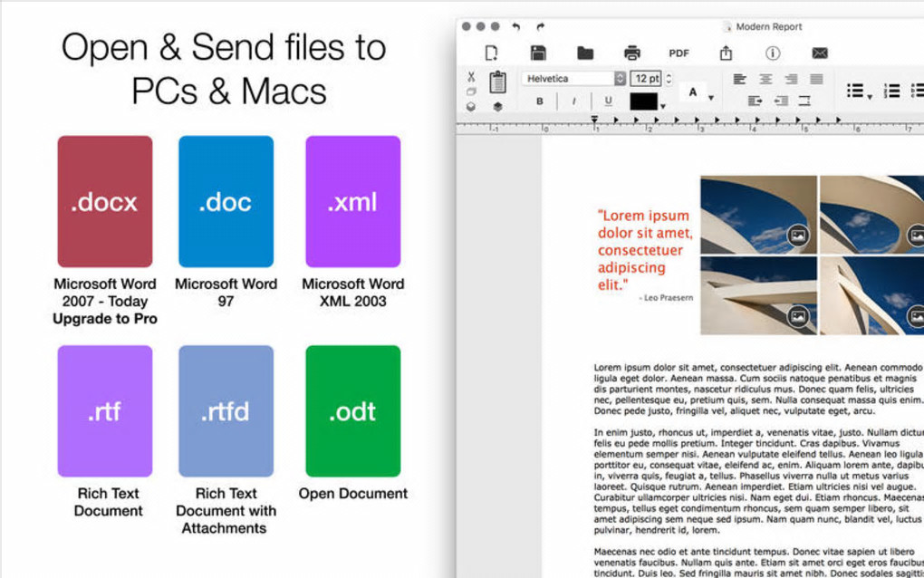This screenshot has width=924, height=578.
Task: Open the Share icon in toolbar
Action: point(726,53)
